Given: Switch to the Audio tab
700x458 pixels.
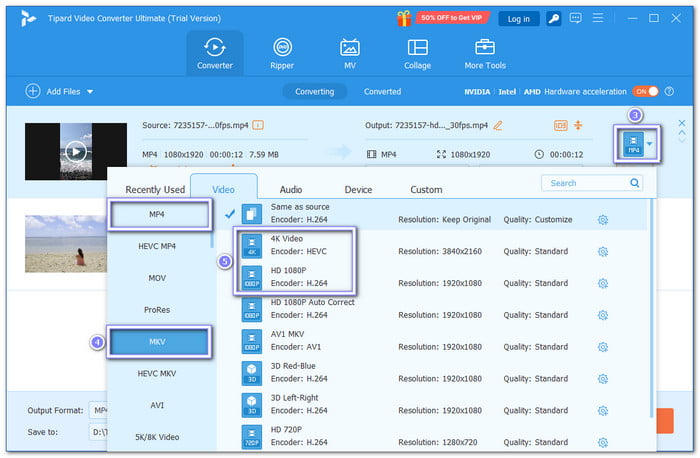Looking at the screenshot, I should coord(291,189).
